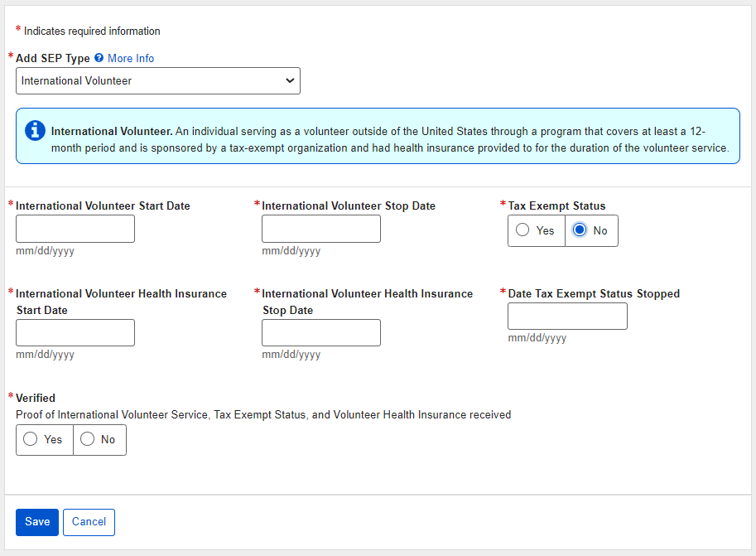Click the International Volunteer description text
This screenshot has height=556, width=756.
(389, 140)
